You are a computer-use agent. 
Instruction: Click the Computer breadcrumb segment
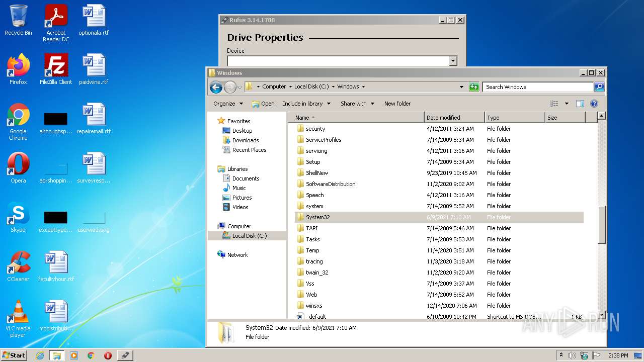click(274, 86)
